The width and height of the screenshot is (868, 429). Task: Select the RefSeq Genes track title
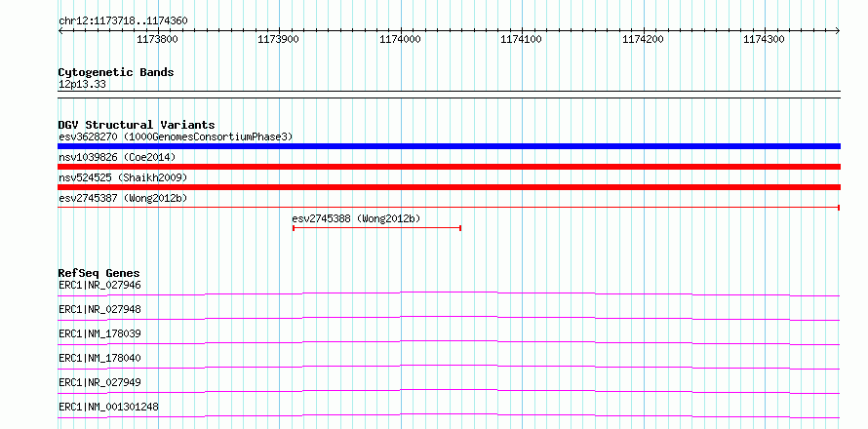pos(99,273)
